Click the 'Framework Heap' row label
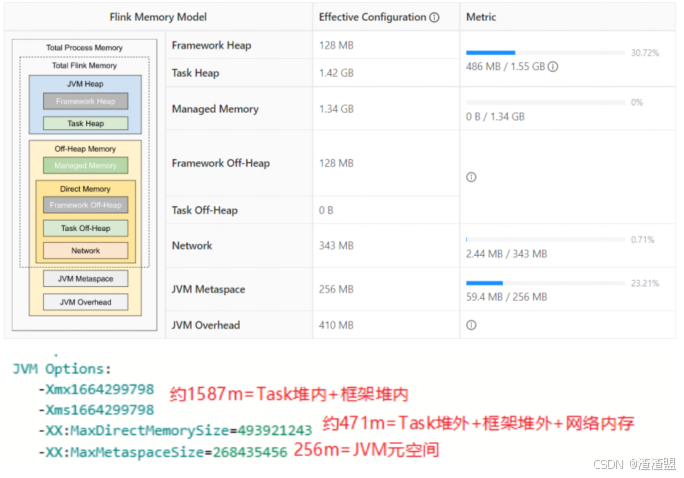684x478 pixels. pyautogui.click(x=212, y=45)
